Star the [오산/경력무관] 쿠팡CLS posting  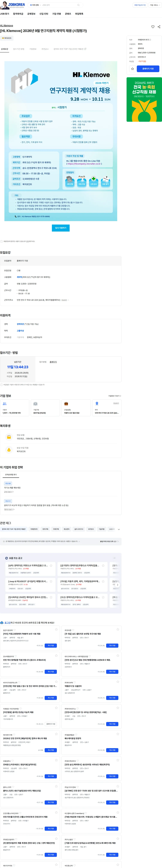(x=103, y=597)
